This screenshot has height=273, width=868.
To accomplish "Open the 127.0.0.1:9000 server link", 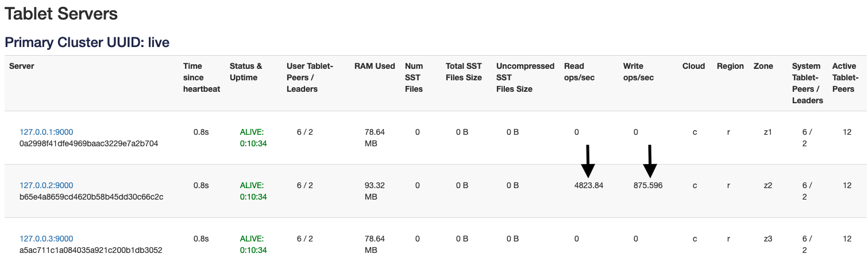I will click(x=46, y=132).
